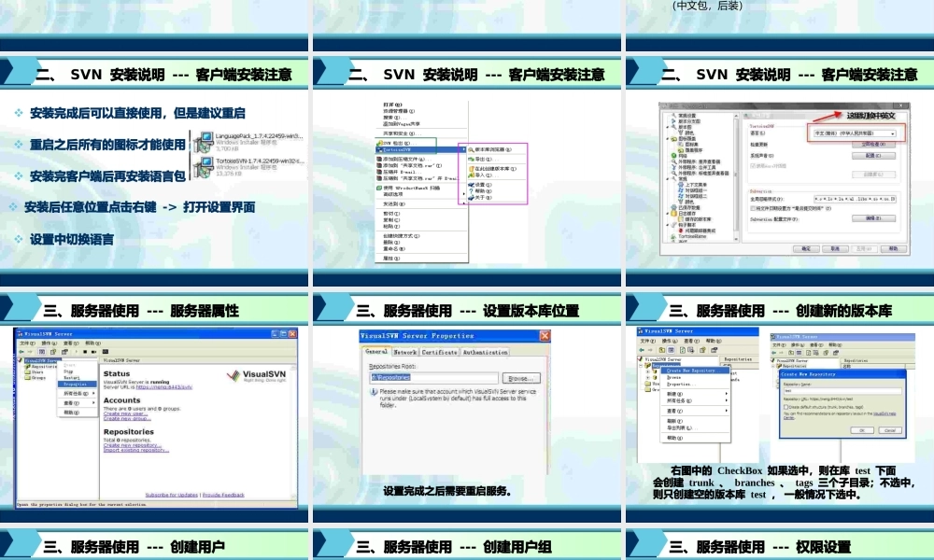Choose 设置 in TortoiseSVN submenu

tap(483, 185)
